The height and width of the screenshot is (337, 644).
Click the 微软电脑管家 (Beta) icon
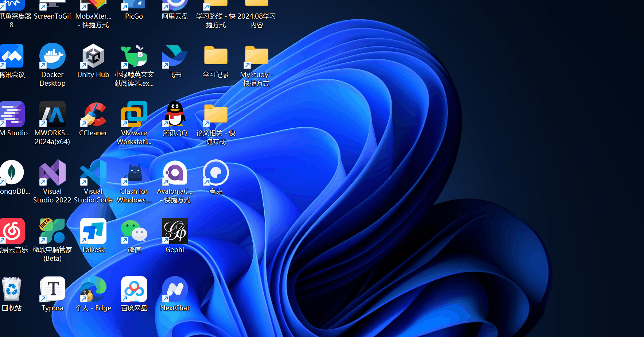click(x=53, y=231)
